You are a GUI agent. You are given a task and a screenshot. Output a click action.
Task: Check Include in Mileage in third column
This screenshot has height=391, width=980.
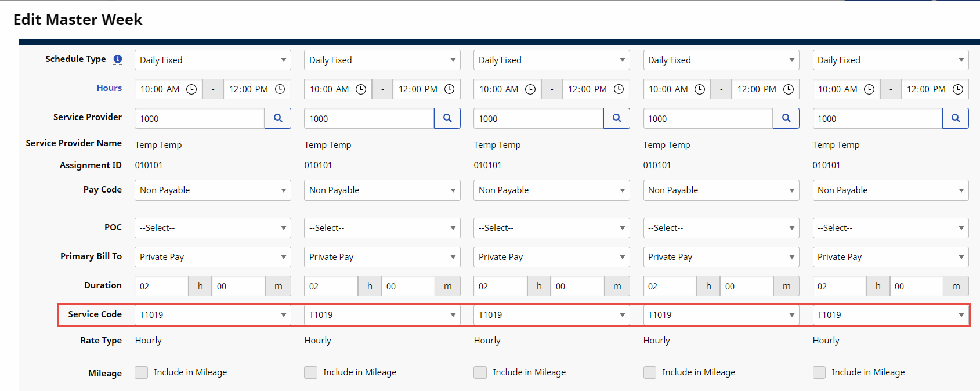click(x=480, y=372)
